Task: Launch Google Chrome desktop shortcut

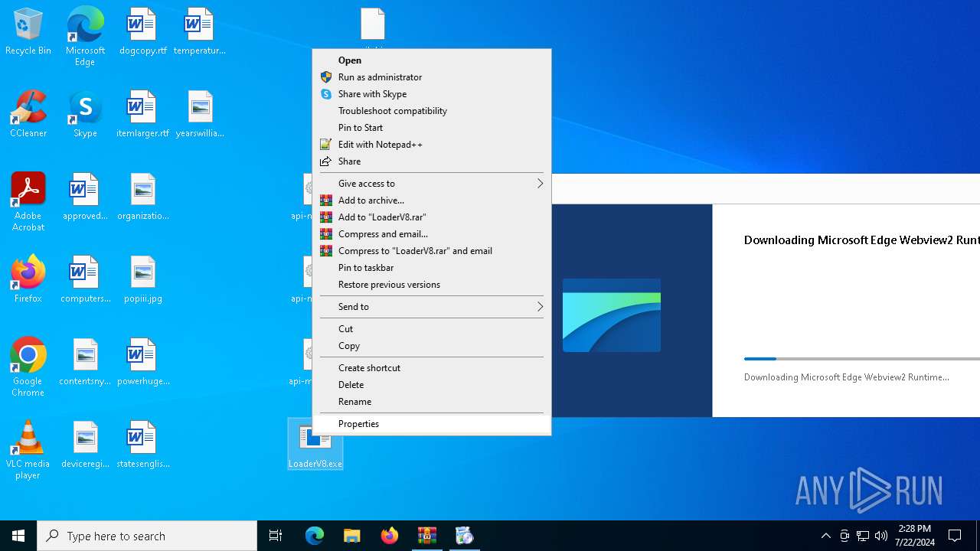Action: tap(28, 367)
